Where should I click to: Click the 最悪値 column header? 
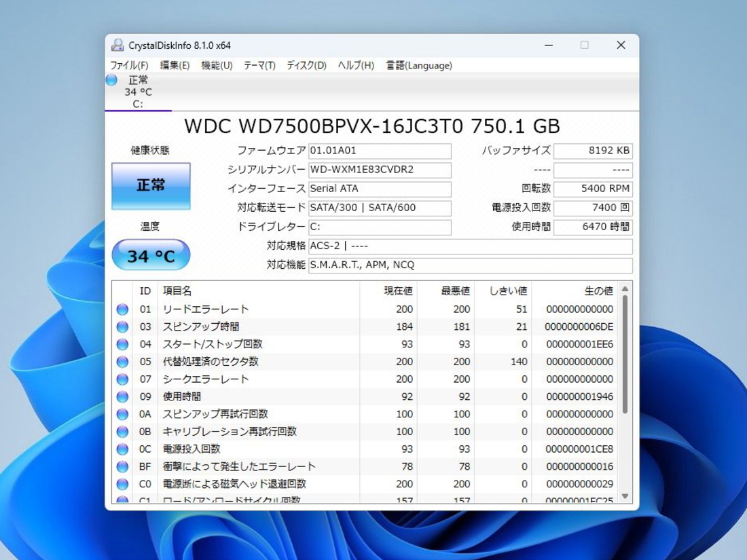445,291
